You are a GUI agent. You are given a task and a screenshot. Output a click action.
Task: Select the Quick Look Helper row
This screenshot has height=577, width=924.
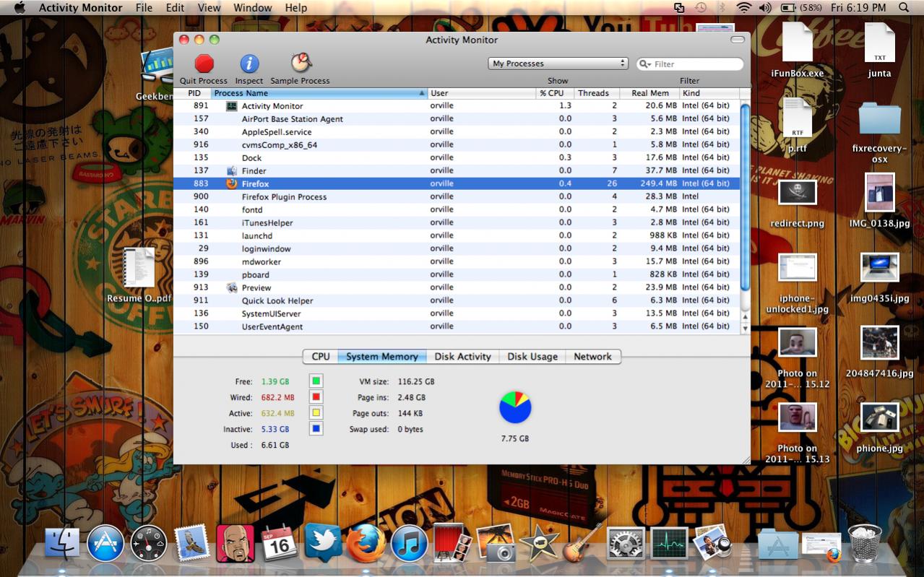457,300
